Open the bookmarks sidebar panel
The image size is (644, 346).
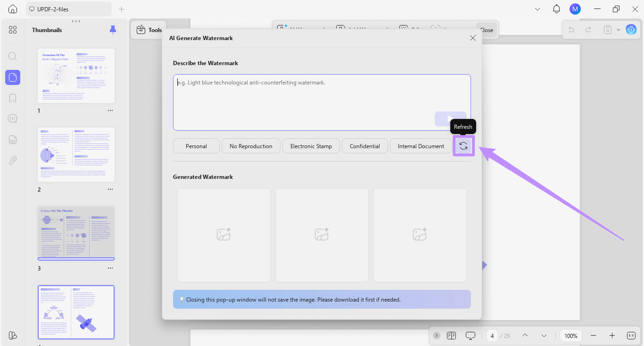13,98
